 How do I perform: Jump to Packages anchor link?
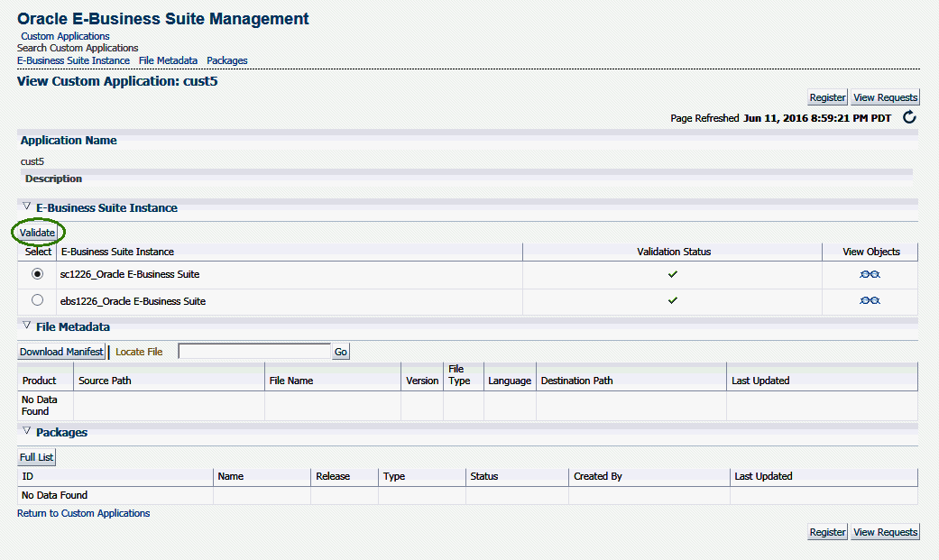(x=227, y=60)
